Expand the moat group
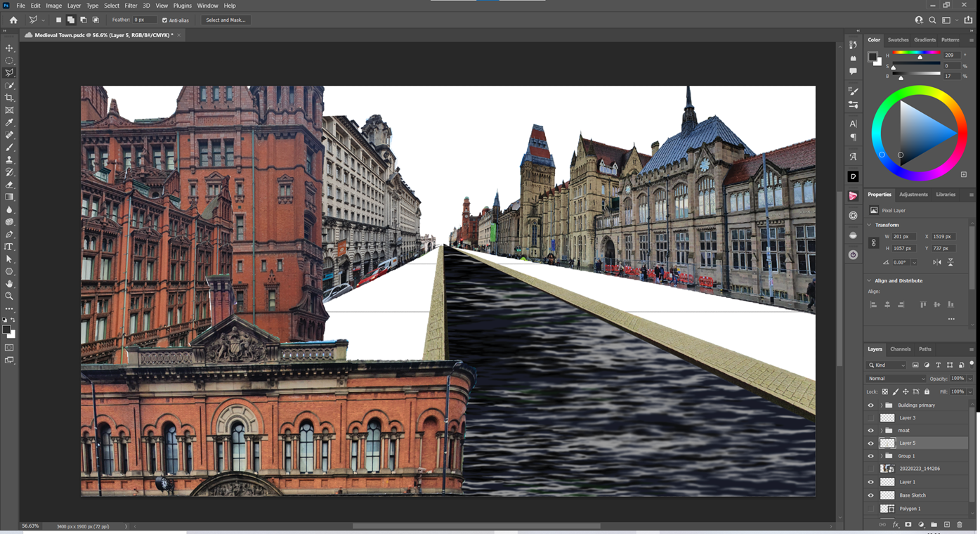The height and width of the screenshot is (534, 980). [x=881, y=431]
